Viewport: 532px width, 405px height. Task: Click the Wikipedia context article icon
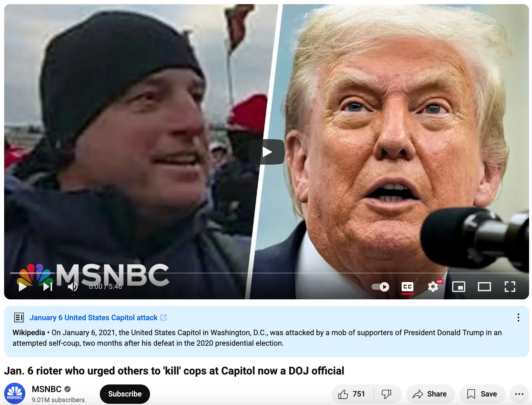(x=19, y=318)
